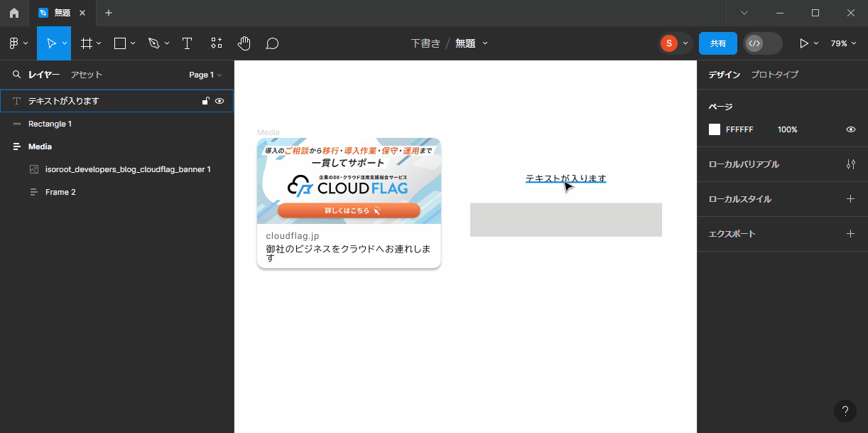Viewport: 868px width, 433px height.
Task: Open the Move tool dropdown arrow
Action: 65,43
